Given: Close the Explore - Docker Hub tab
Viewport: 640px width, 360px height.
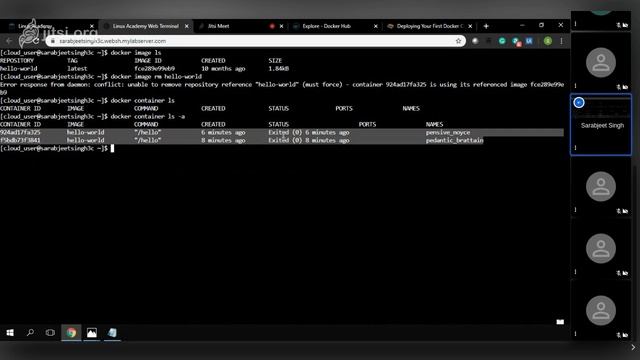Looking at the screenshot, I should (x=376, y=26).
